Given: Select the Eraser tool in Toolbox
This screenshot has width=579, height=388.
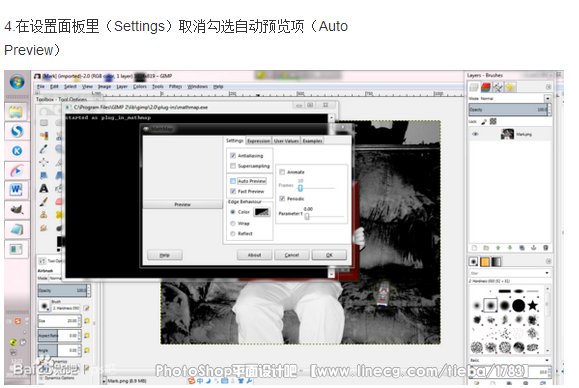Looking at the screenshot, I should click(59, 202).
